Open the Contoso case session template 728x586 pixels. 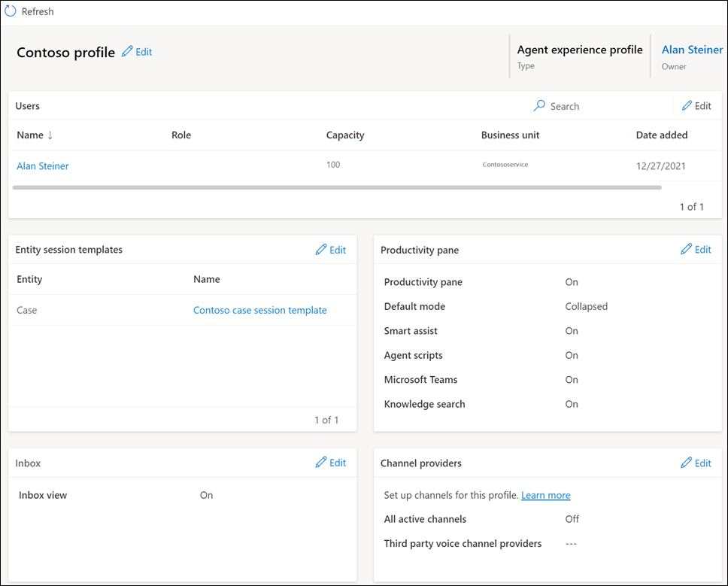point(259,310)
